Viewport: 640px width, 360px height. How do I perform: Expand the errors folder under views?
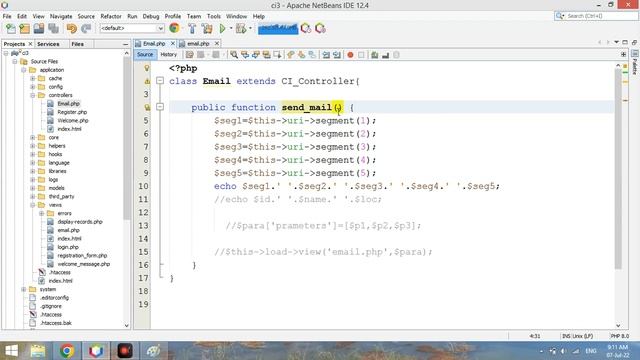coord(42,213)
